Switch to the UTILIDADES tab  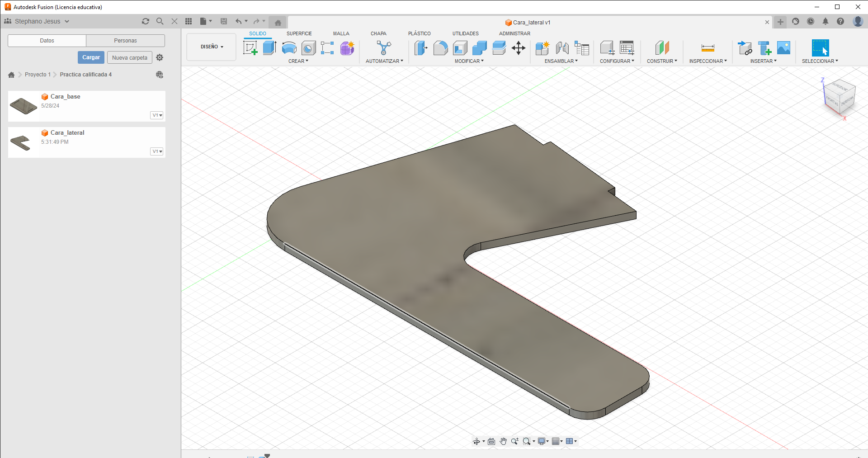point(466,33)
